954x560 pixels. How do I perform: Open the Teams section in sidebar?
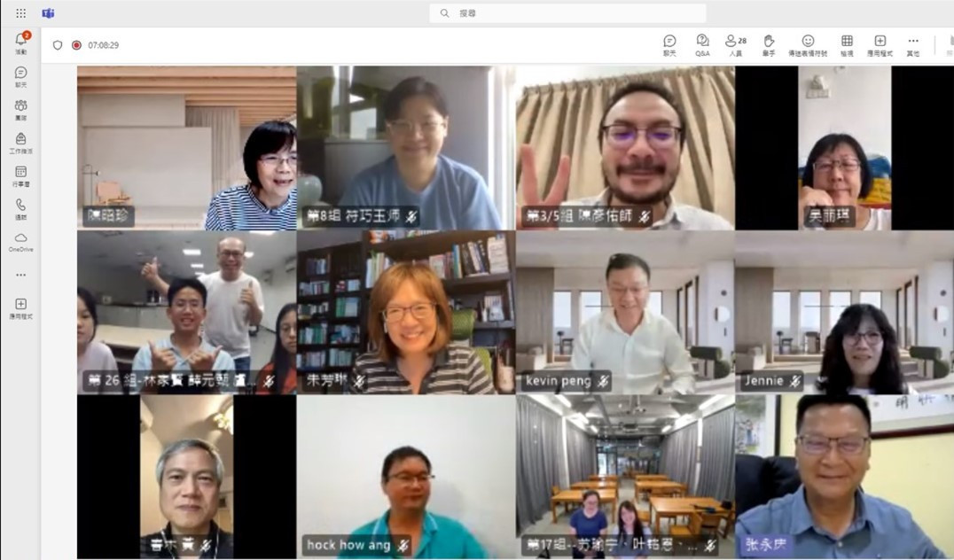click(20, 110)
